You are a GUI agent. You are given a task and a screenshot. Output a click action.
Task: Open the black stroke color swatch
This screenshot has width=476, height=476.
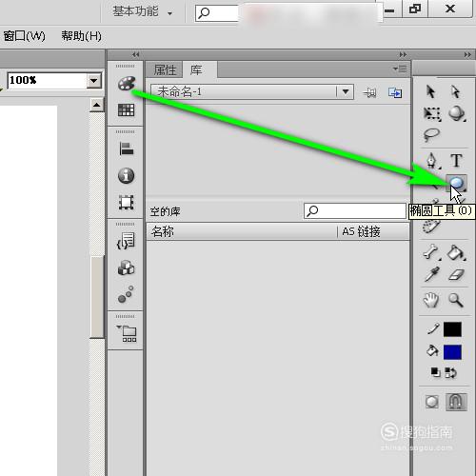point(452,329)
